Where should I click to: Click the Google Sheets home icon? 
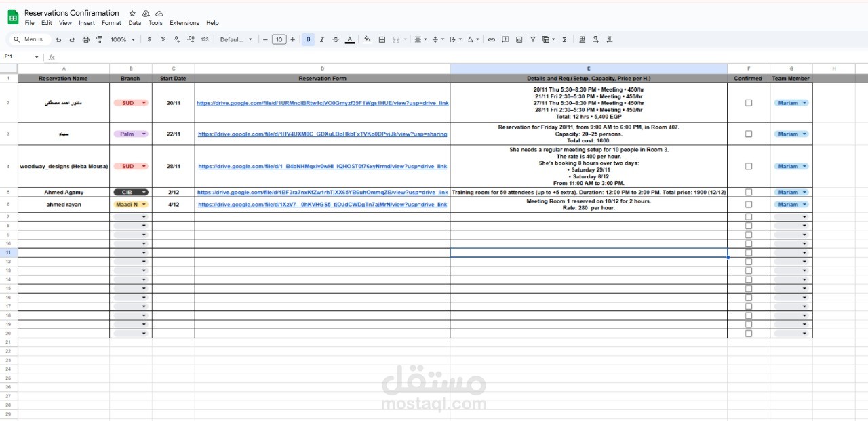coord(13,17)
